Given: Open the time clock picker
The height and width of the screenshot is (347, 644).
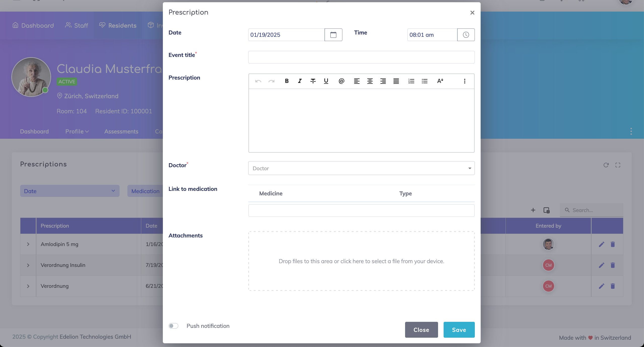Looking at the screenshot, I should (466, 35).
